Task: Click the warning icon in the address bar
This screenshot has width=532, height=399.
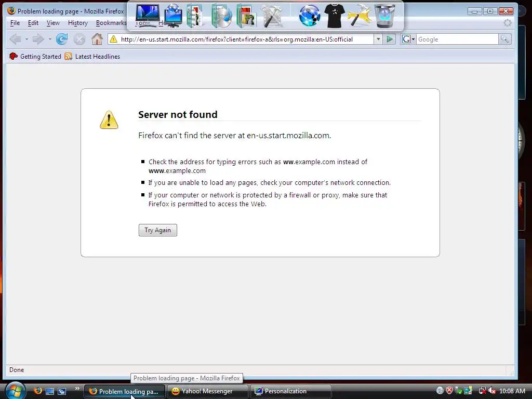Action: [114, 39]
